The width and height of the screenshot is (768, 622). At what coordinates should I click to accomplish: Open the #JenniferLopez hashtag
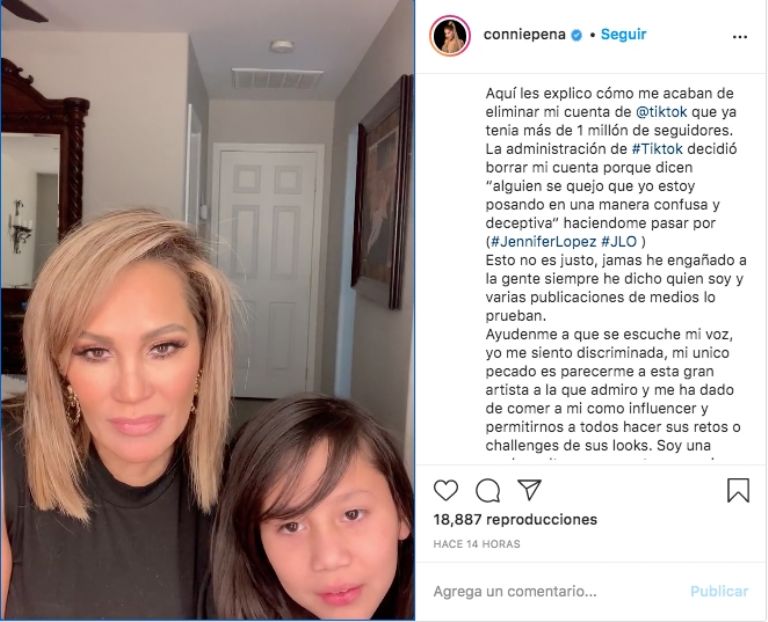[544, 241]
